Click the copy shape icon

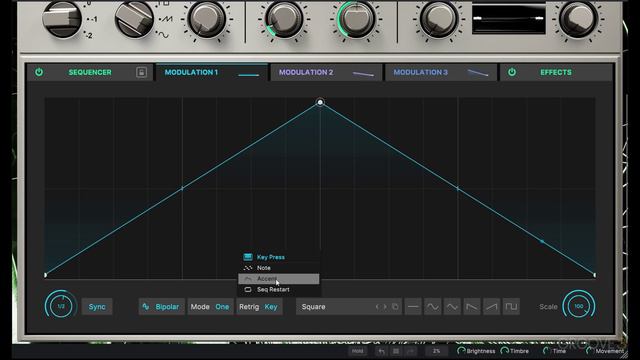coord(395,307)
